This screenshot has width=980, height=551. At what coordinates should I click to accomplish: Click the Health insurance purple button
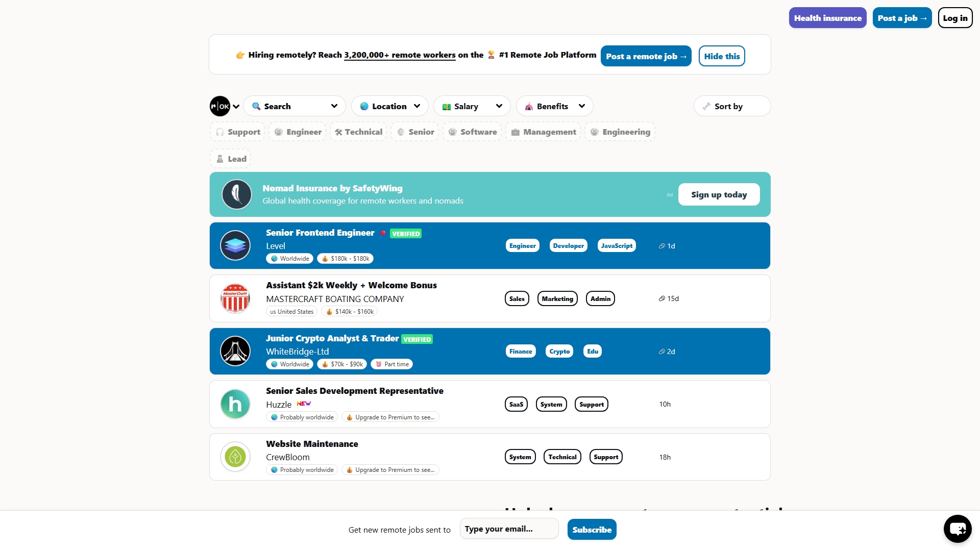[827, 18]
